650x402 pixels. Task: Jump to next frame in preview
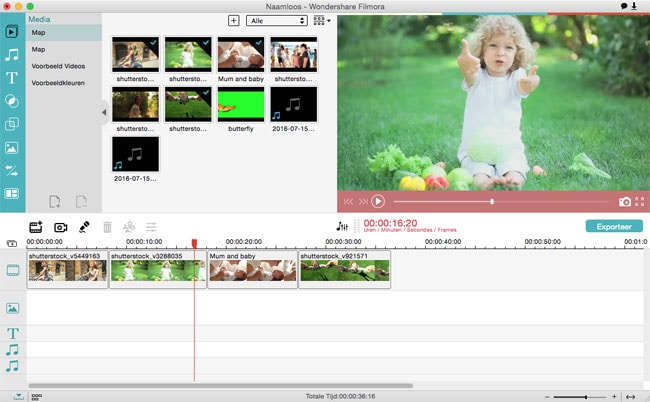[x=363, y=201]
